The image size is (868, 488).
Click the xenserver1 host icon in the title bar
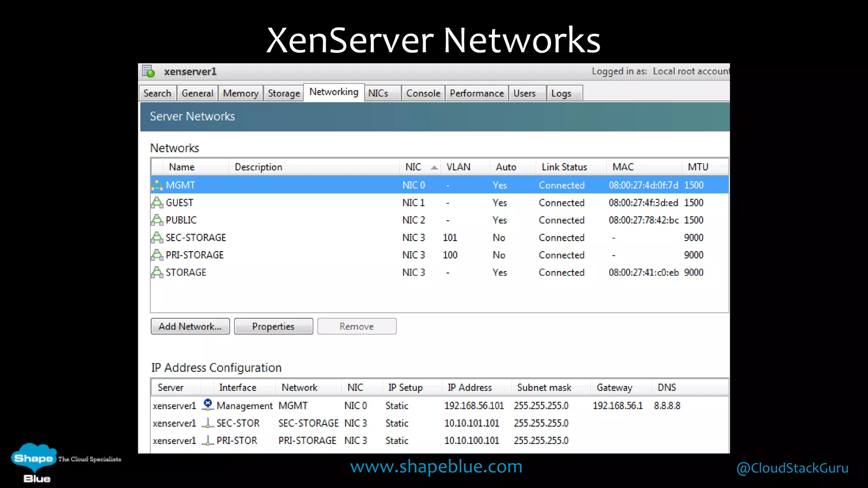tap(148, 71)
